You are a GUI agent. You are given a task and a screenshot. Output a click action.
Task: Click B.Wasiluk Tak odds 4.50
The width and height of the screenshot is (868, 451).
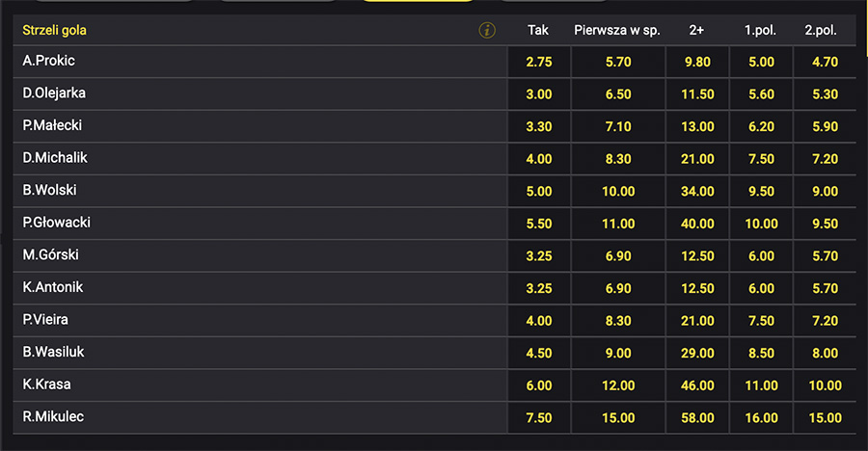pyautogui.click(x=538, y=353)
